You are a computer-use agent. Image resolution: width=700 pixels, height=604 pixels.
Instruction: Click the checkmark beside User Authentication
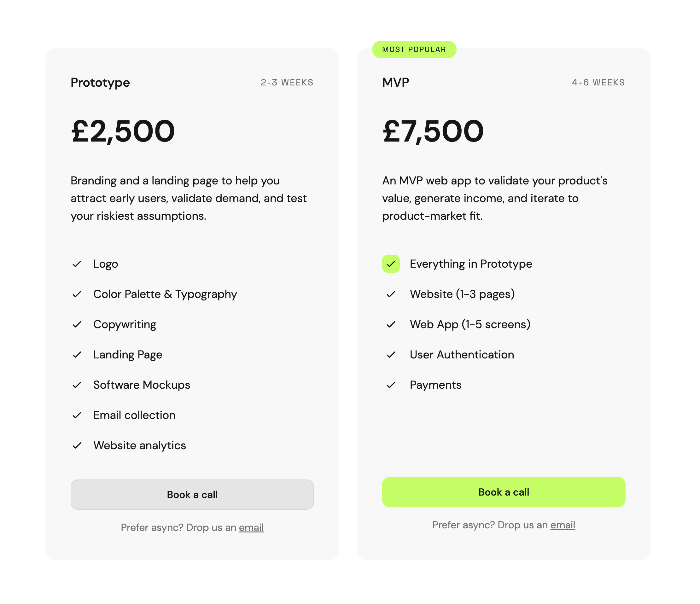click(391, 355)
